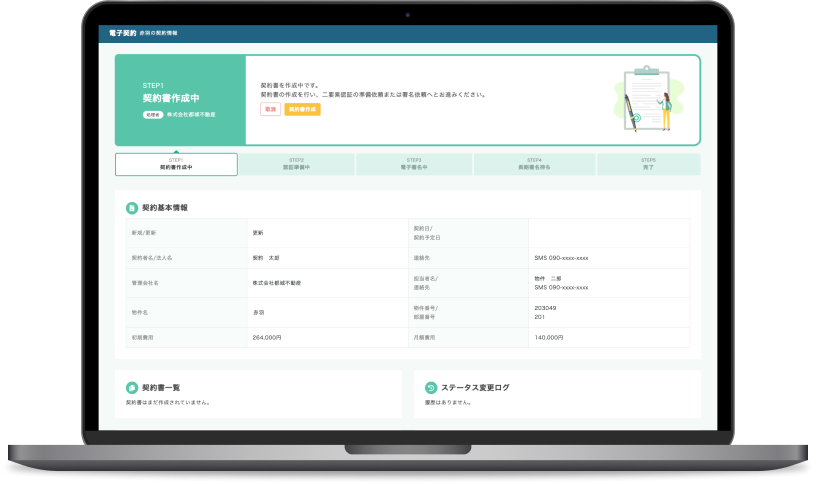Click the ステータス変更ログ heading

475,388
